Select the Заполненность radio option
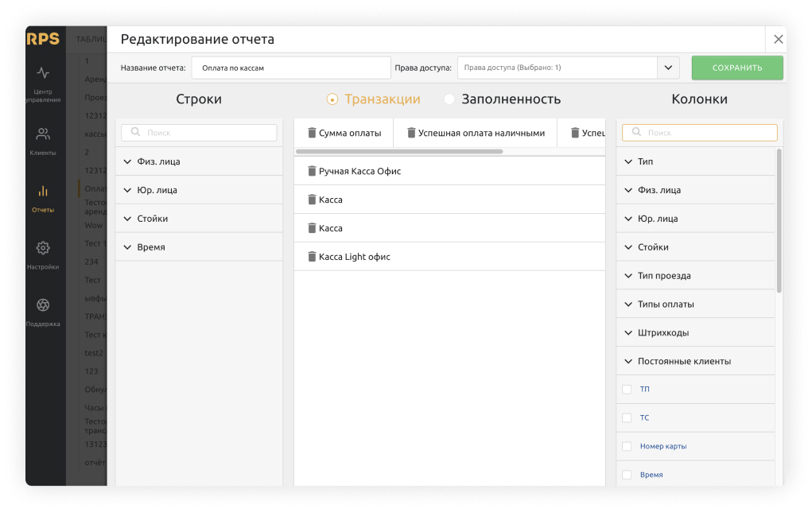The height and width of the screenshot is (512, 812). [x=449, y=99]
